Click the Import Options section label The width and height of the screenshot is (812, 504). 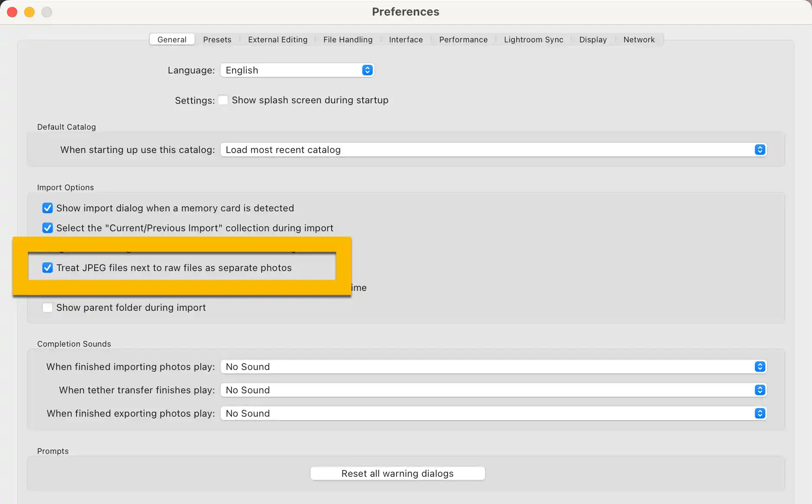[x=65, y=187]
